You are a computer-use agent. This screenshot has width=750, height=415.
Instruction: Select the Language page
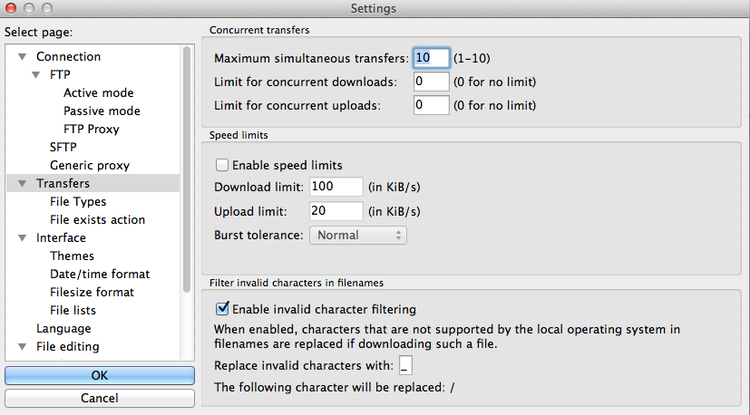tap(64, 328)
